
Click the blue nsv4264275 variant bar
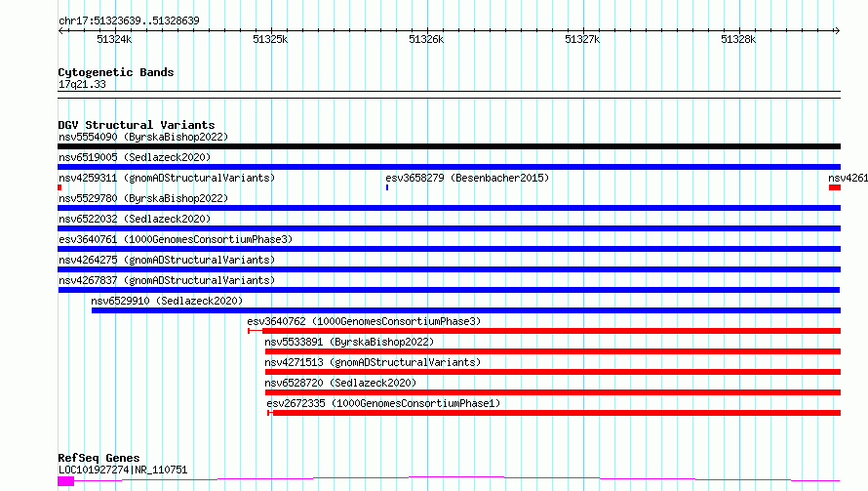click(x=449, y=269)
